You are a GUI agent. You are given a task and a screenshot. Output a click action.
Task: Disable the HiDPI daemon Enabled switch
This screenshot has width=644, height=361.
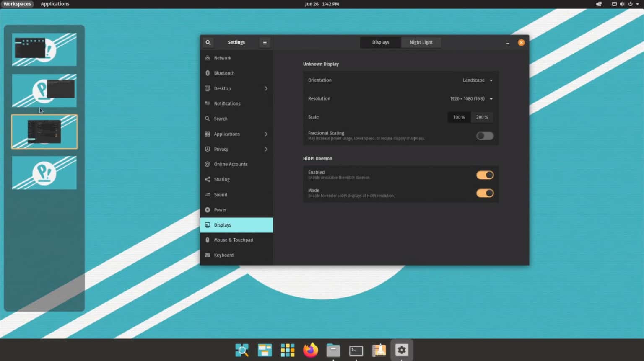point(485,175)
